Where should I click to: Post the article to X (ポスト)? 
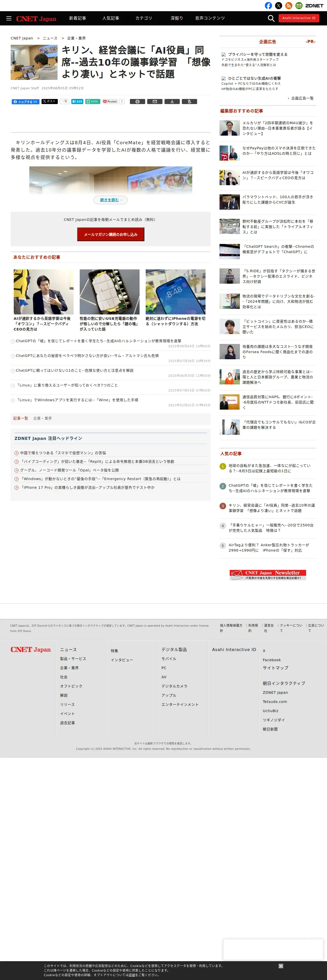click(x=49, y=102)
